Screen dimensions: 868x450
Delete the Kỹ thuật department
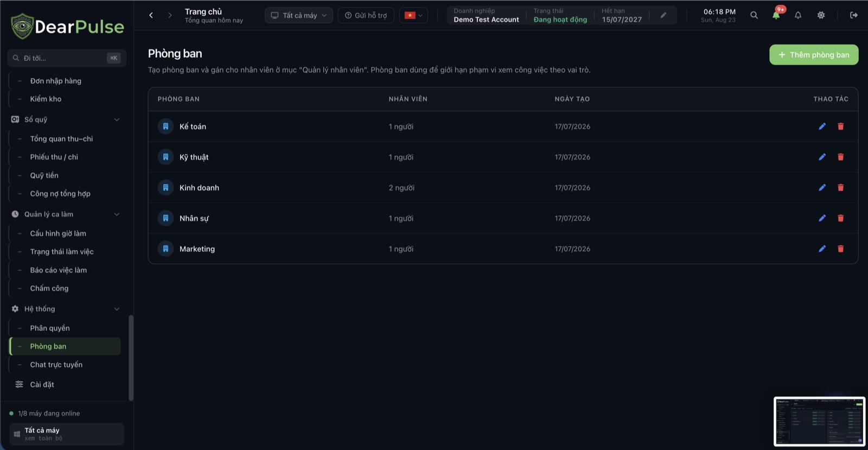tap(840, 157)
